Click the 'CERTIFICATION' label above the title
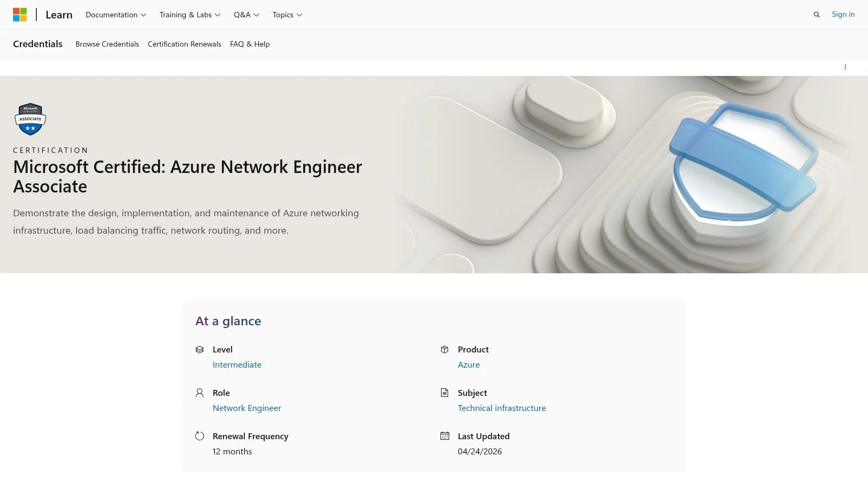This screenshot has height=488, width=868. (51, 150)
